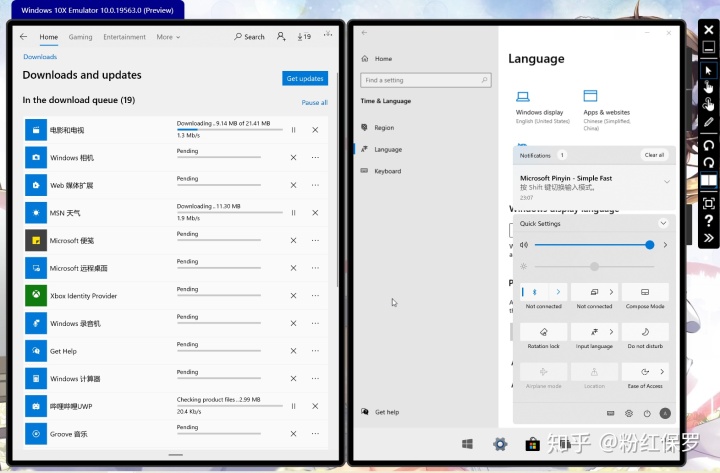Toggle Airplane mode quick setting

tap(543, 372)
